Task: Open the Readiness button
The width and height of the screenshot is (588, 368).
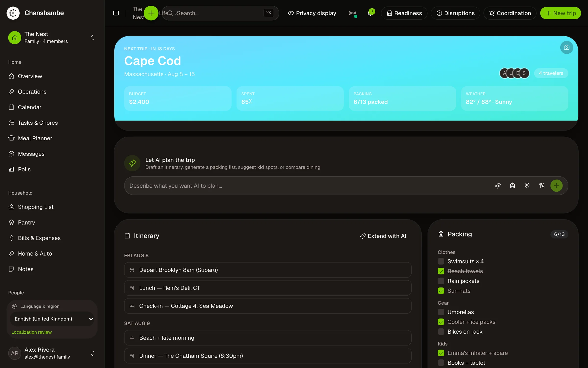Action: coord(404,13)
